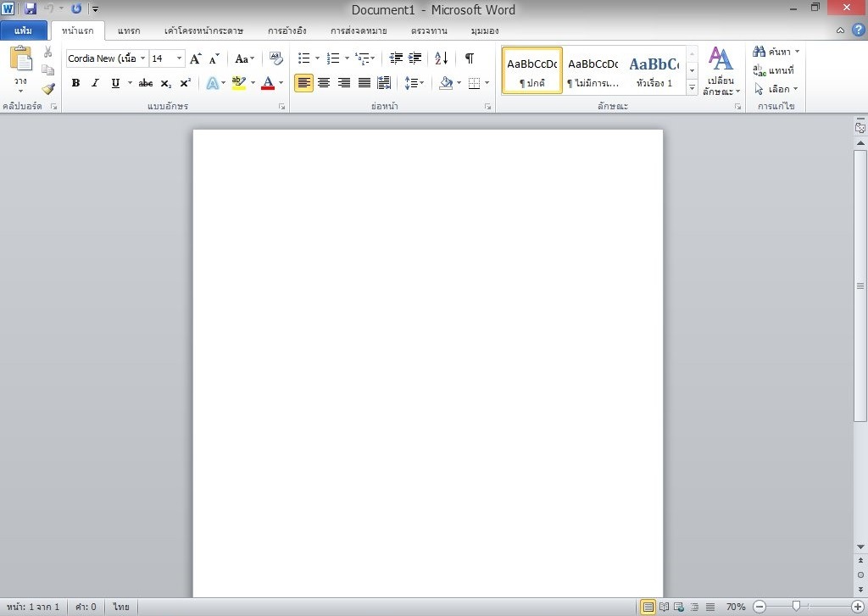
Task: Select the หัวเรื่อง 1 (Heading 1) style
Action: 654,71
